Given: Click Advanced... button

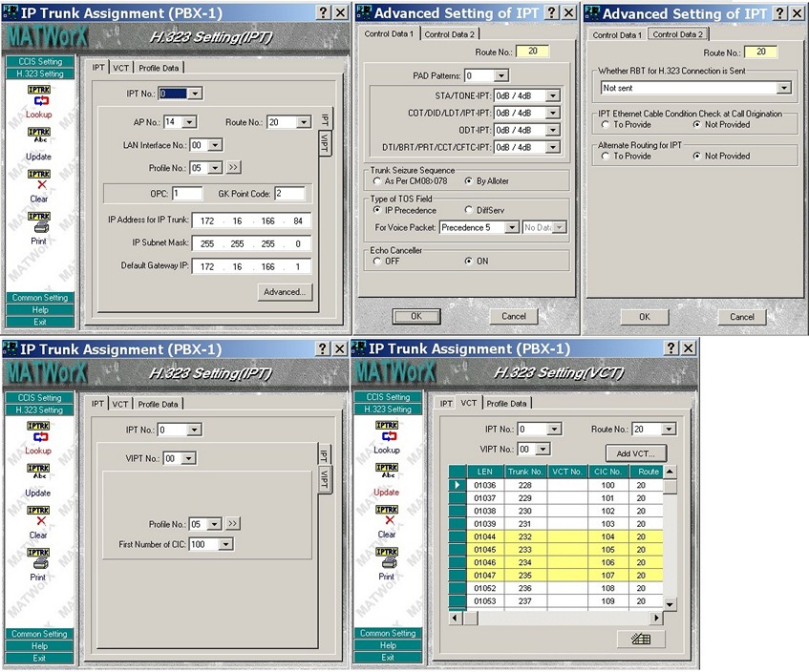Looking at the screenshot, I should 285,292.
